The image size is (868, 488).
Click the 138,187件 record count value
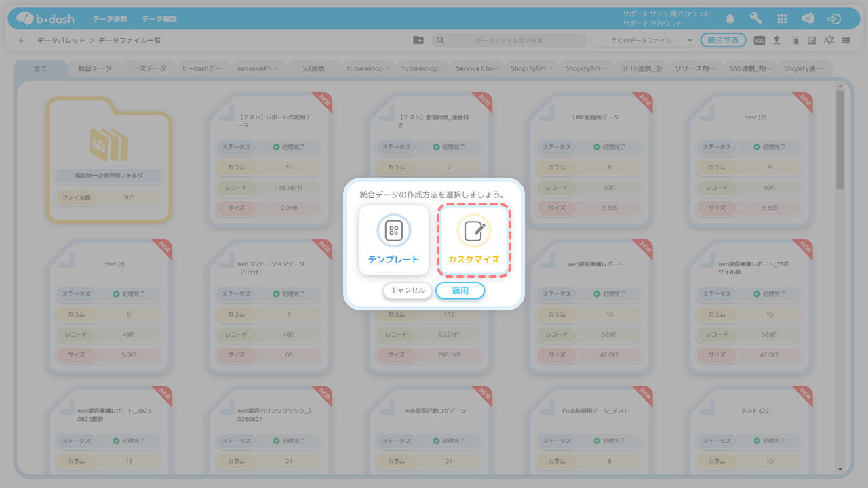pyautogui.click(x=289, y=187)
